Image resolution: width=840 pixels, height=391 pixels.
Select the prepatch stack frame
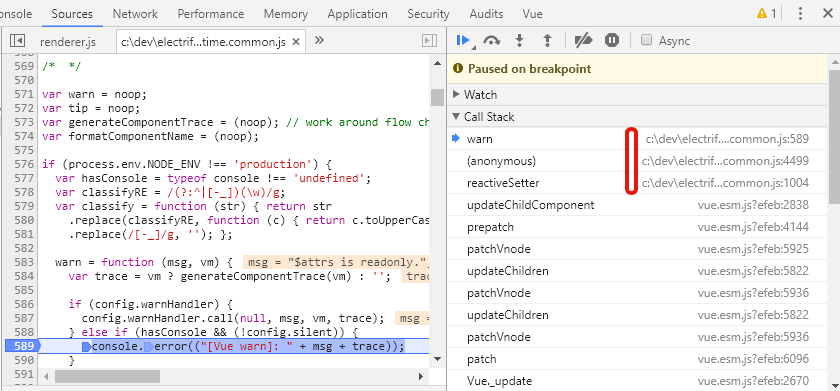coord(638,227)
